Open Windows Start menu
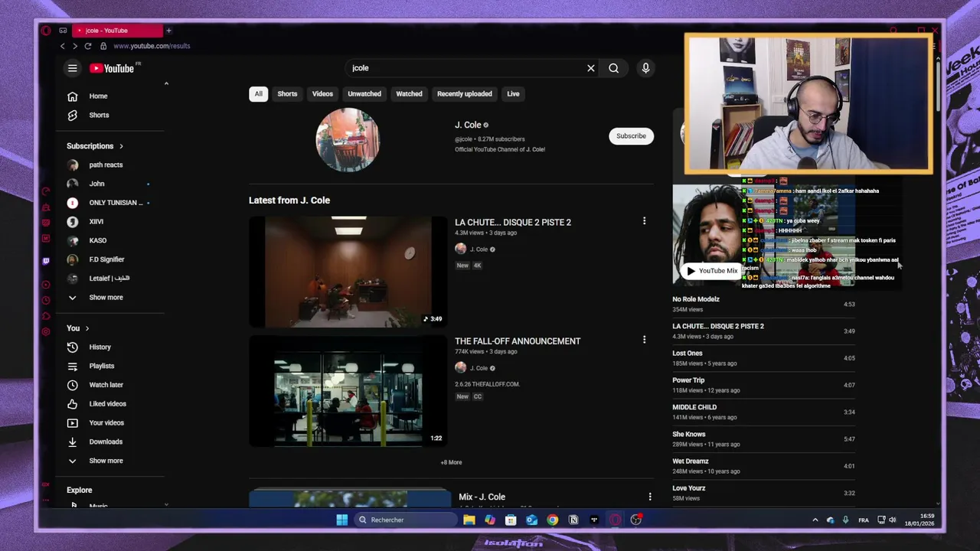980x551 pixels. tap(341, 520)
